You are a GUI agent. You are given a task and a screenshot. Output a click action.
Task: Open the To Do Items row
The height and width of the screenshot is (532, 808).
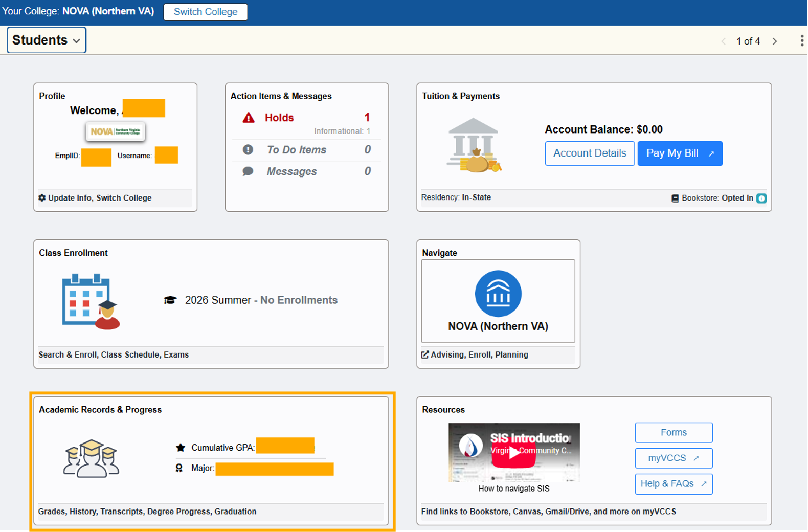307,150
